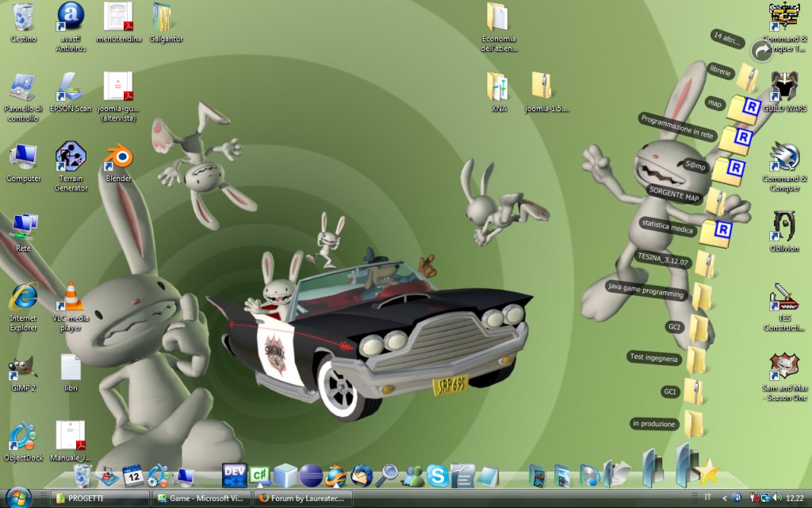Launch Messenger buddies icon in dock

(x=412, y=476)
